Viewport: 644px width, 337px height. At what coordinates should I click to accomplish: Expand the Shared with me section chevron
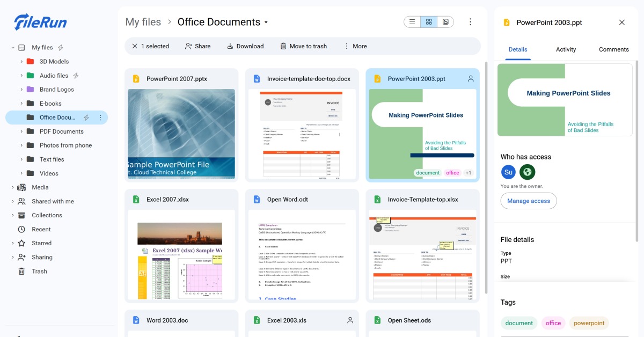tap(12, 201)
